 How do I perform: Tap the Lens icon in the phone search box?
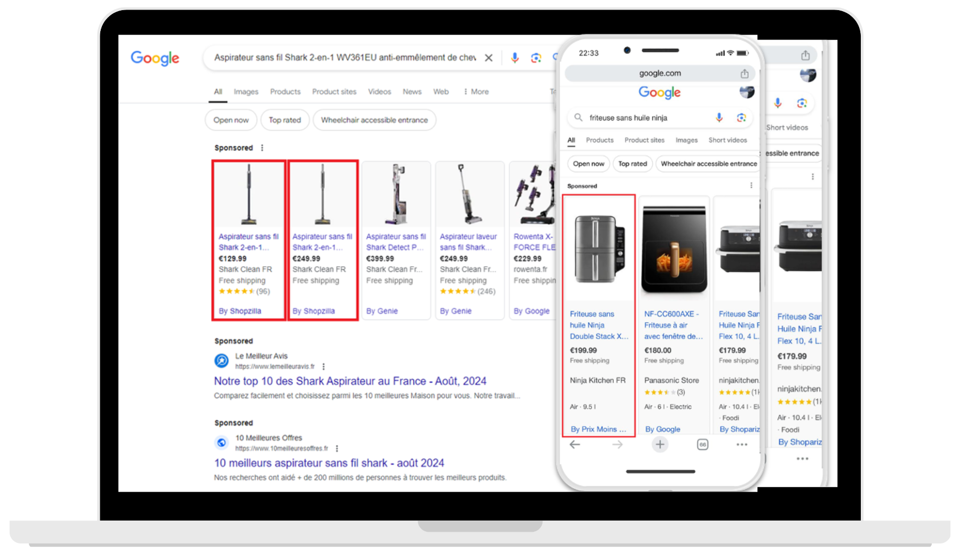tap(741, 117)
